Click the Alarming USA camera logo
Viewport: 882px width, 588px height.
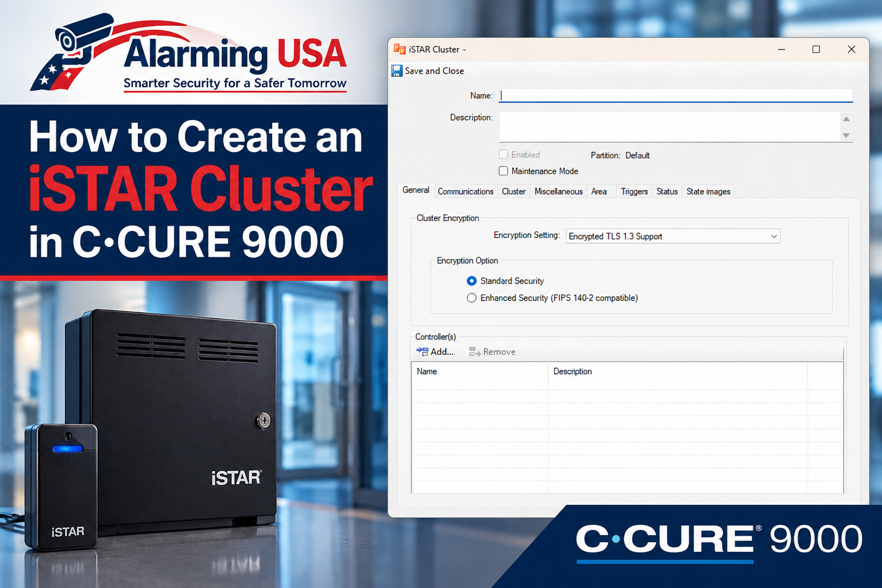tap(72, 53)
